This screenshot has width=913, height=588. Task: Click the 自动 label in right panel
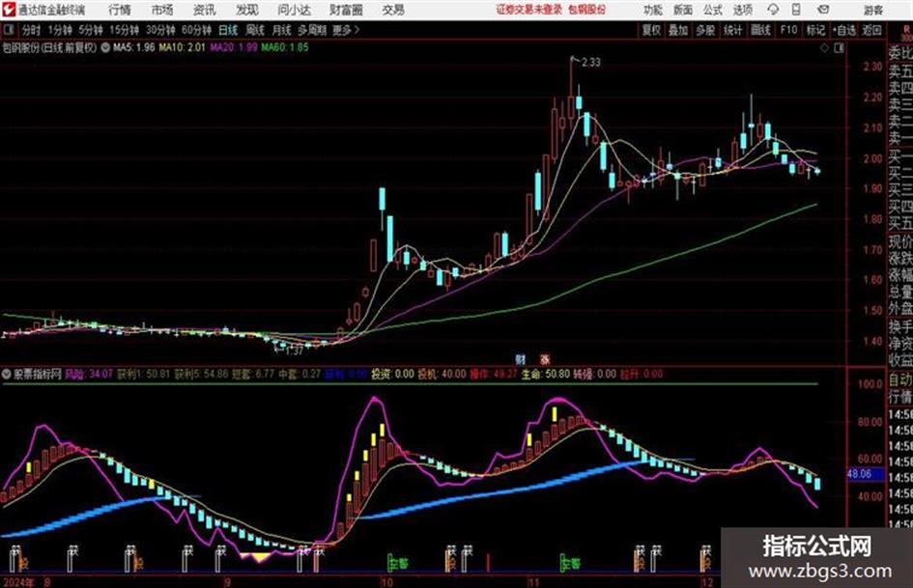[900, 380]
